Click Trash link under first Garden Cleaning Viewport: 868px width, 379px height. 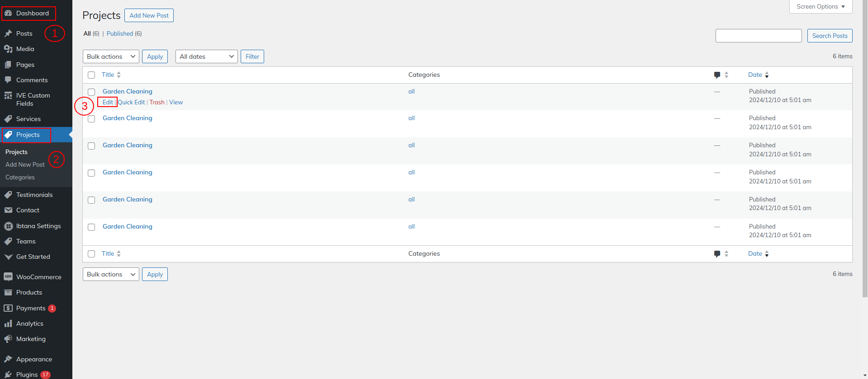coord(157,102)
